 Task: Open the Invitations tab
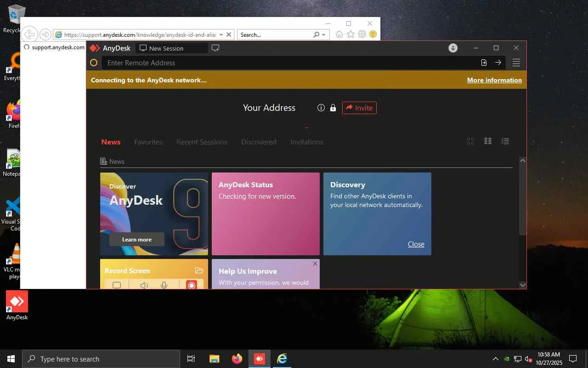pos(307,142)
